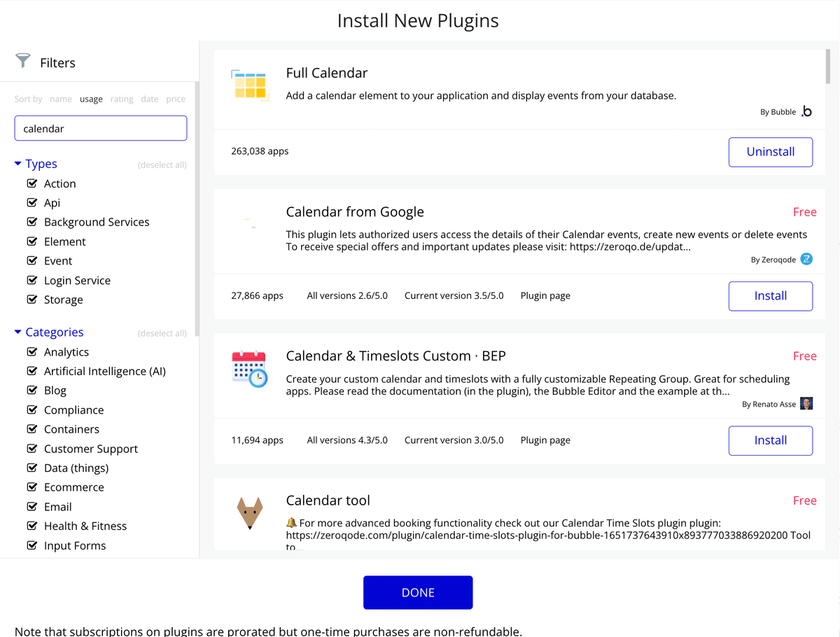
Task: Toggle the Background Services checkbox
Action: coord(31,222)
